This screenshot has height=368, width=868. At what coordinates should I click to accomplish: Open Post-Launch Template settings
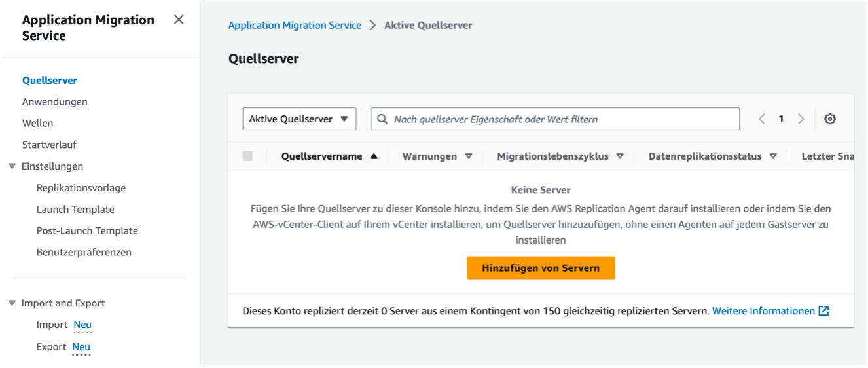point(87,231)
